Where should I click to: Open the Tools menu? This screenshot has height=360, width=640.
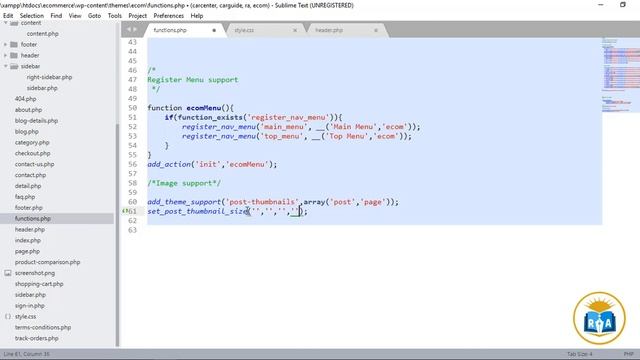coord(115,16)
